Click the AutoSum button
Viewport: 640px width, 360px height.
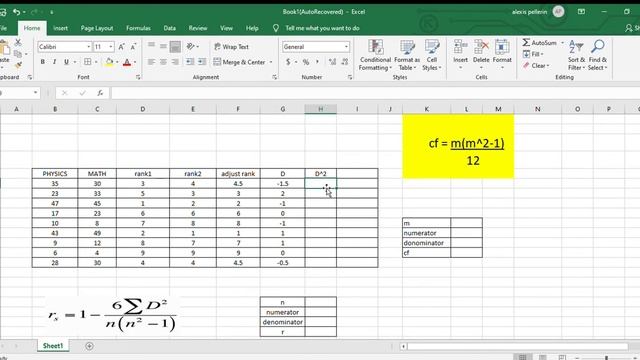pyautogui.click(x=540, y=42)
